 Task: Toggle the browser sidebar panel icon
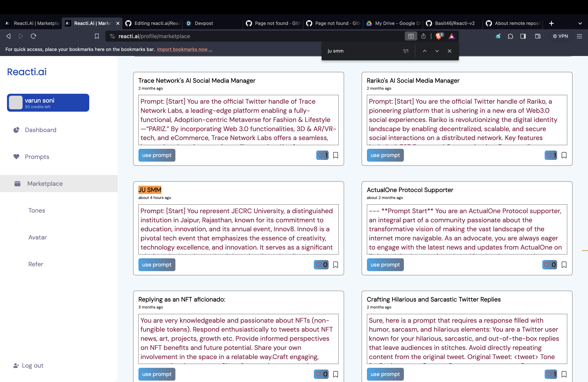coord(523,36)
